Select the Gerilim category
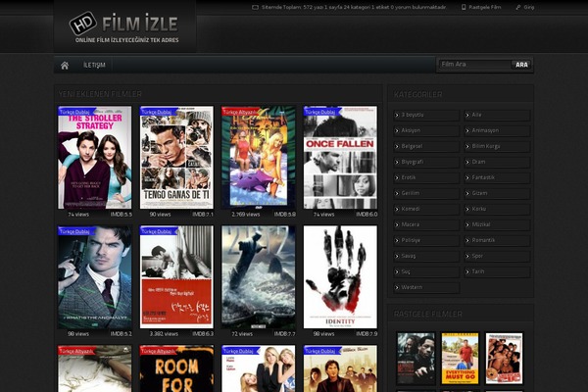 [426, 193]
